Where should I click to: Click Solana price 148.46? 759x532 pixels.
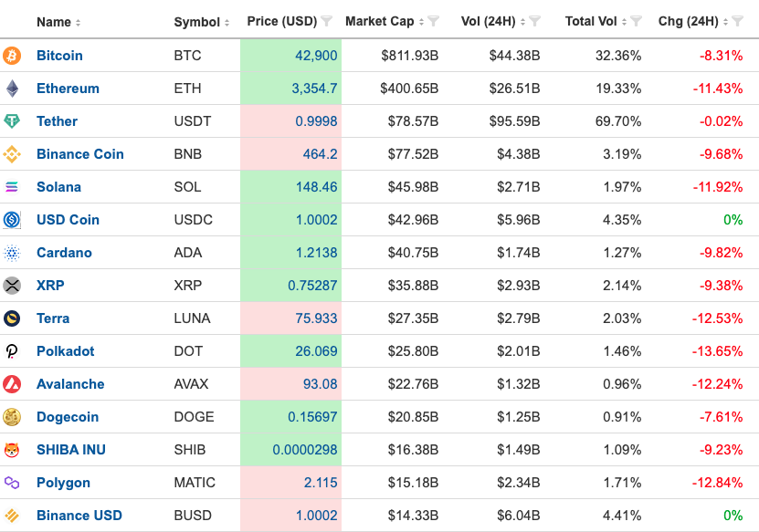(317, 187)
